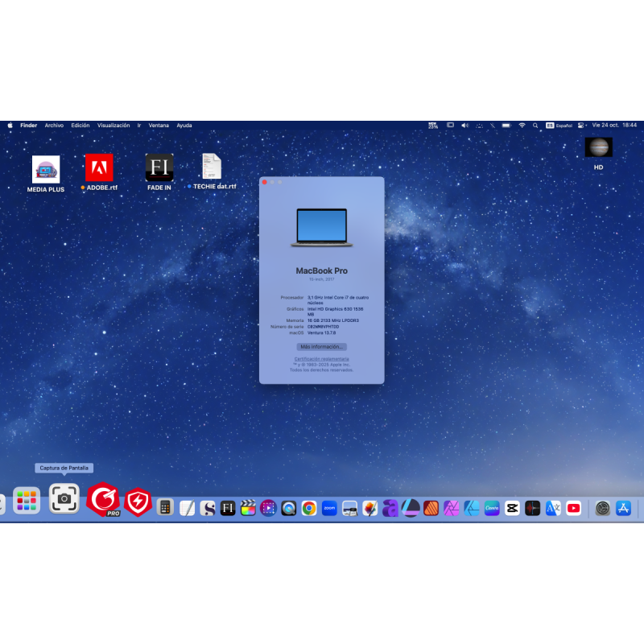The height and width of the screenshot is (644, 644).
Task: Launch the Captura de Pantalla screenshot app
Action: tap(64, 498)
